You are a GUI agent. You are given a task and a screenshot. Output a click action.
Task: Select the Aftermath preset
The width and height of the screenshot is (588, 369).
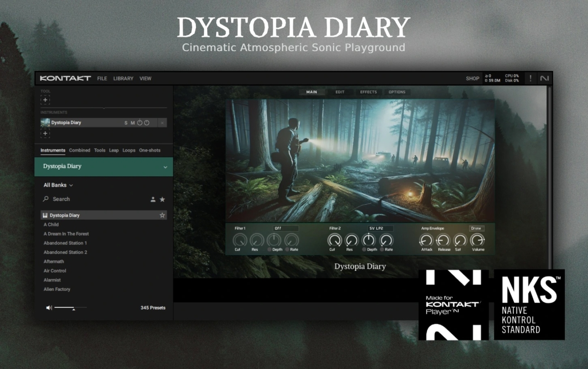[54, 262]
